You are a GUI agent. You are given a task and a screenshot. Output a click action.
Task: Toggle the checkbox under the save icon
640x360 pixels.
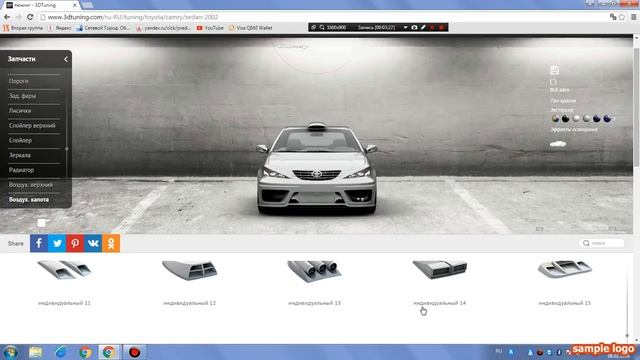[x=553, y=82]
